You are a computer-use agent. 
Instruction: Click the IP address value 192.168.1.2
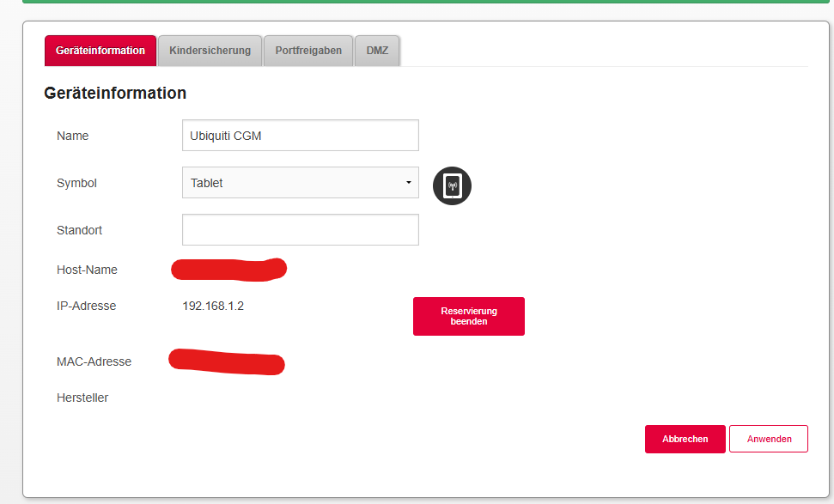[213, 306]
